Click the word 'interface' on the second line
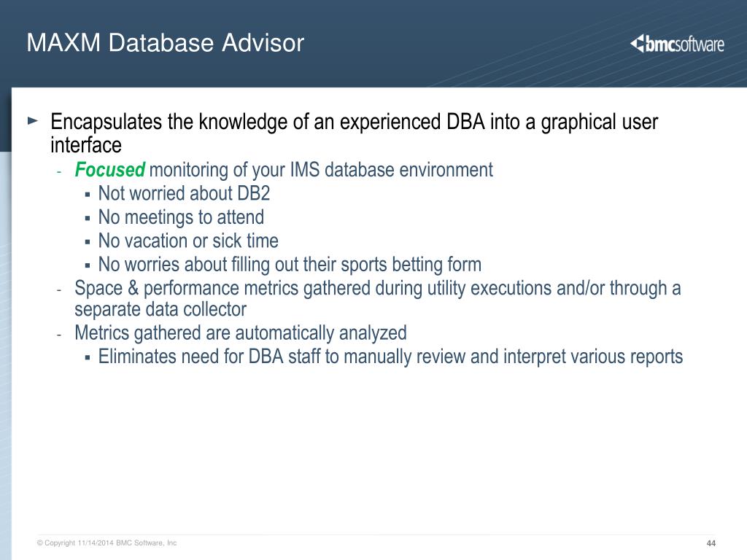The width and height of the screenshot is (747, 560). coord(86,145)
